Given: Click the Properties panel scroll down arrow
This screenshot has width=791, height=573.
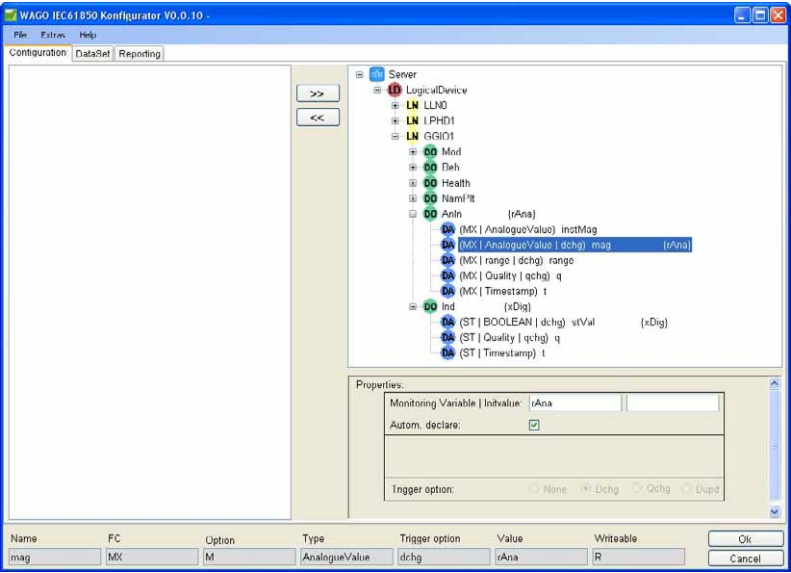Looking at the screenshot, I should 775,511.
